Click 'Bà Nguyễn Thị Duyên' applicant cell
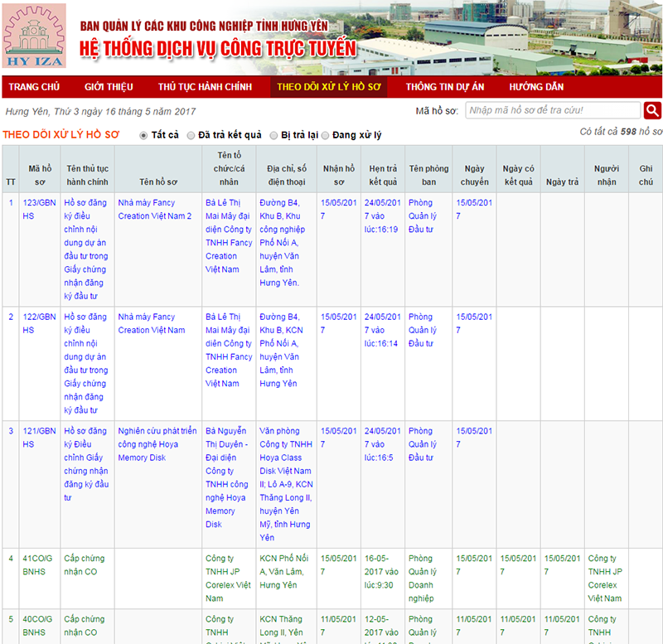The width and height of the screenshot is (663, 644). tap(227, 477)
